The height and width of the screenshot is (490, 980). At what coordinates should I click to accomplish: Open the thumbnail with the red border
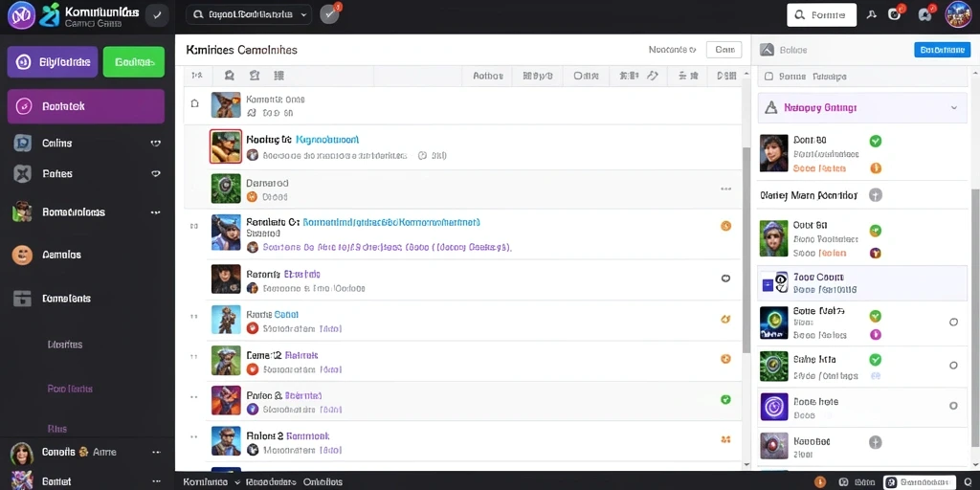coord(226,146)
